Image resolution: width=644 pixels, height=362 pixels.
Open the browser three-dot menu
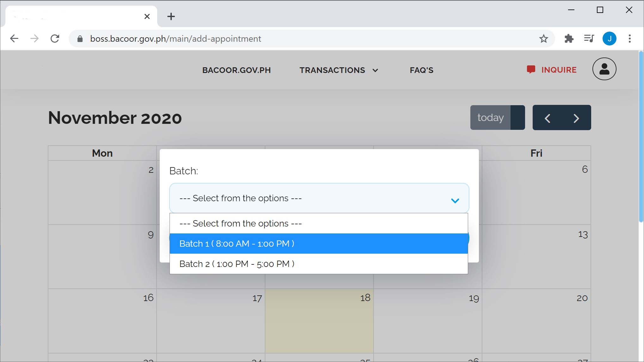[x=630, y=39]
